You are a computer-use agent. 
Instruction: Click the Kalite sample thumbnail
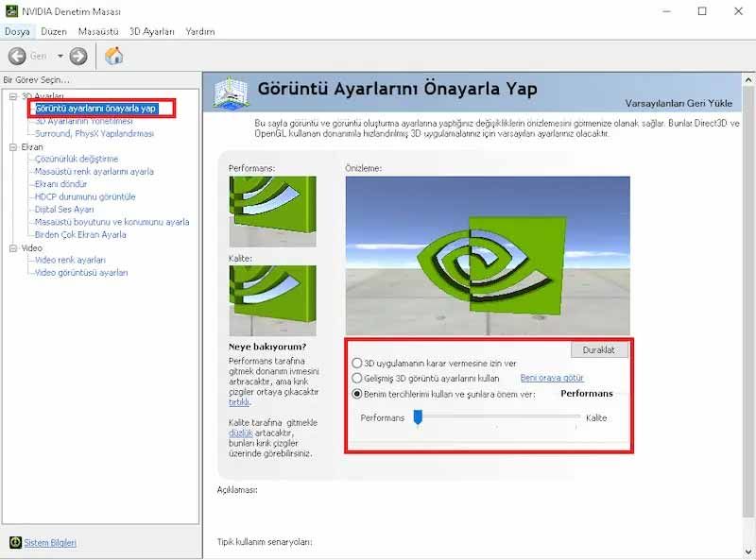coord(273,300)
